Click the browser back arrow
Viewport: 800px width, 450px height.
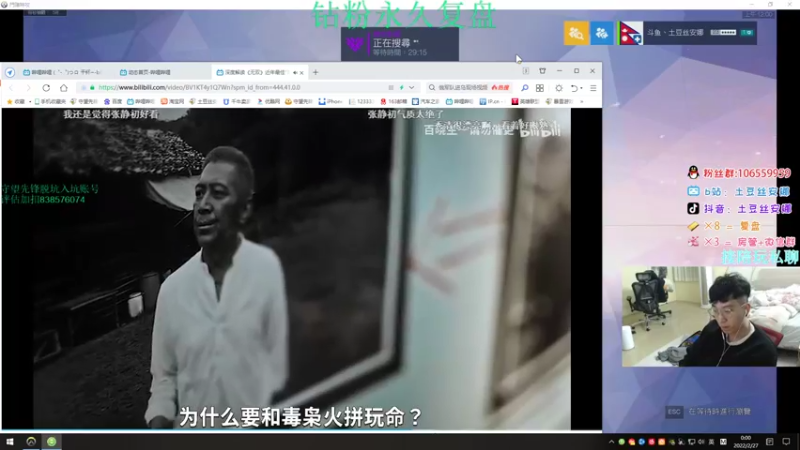coord(12,88)
